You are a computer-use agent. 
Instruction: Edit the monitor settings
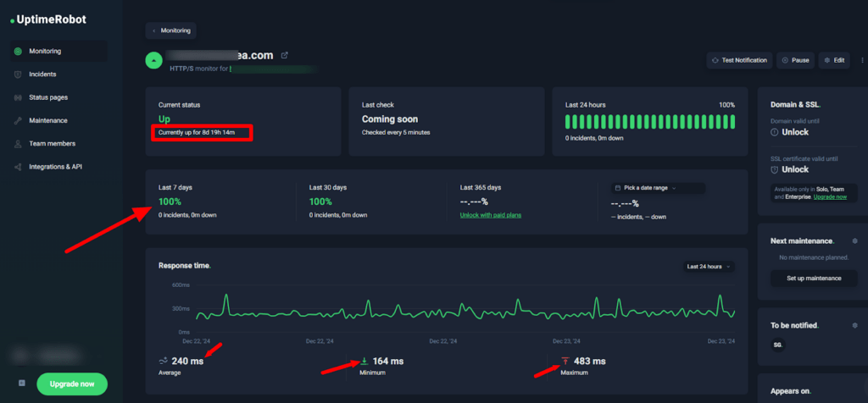point(834,60)
